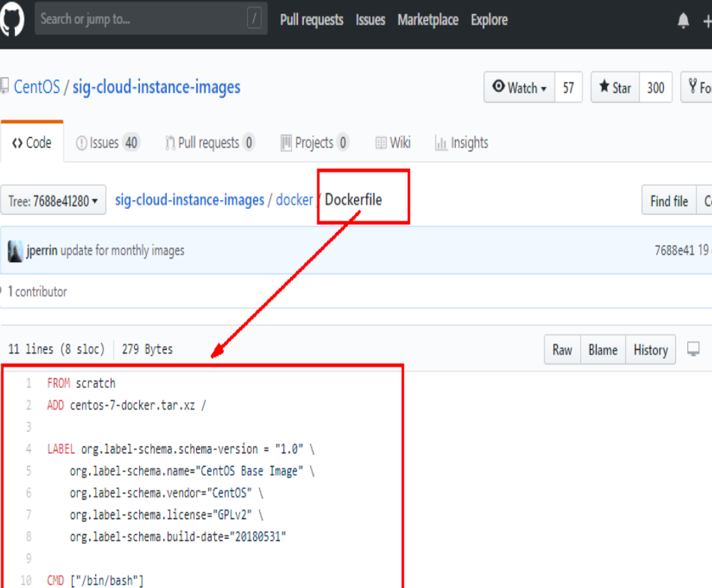Screen dimensions: 712x588
Task: View the 57 watchers count
Action: click(x=568, y=87)
